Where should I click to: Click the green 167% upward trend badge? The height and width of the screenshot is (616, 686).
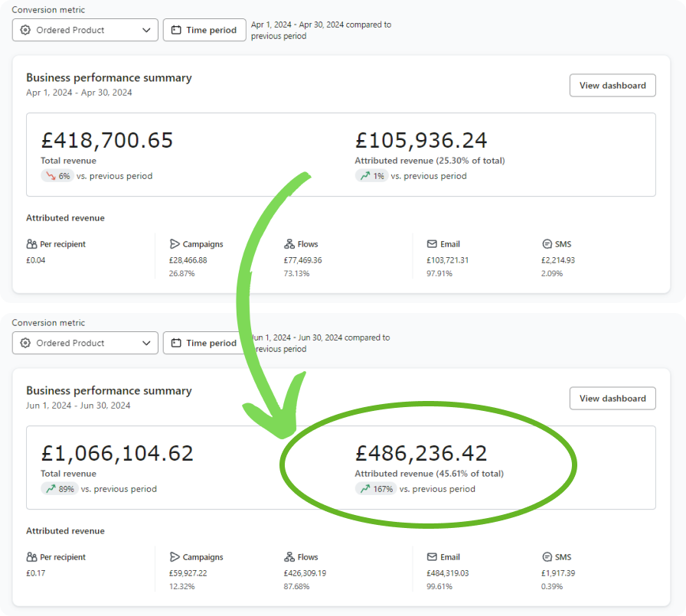click(375, 489)
